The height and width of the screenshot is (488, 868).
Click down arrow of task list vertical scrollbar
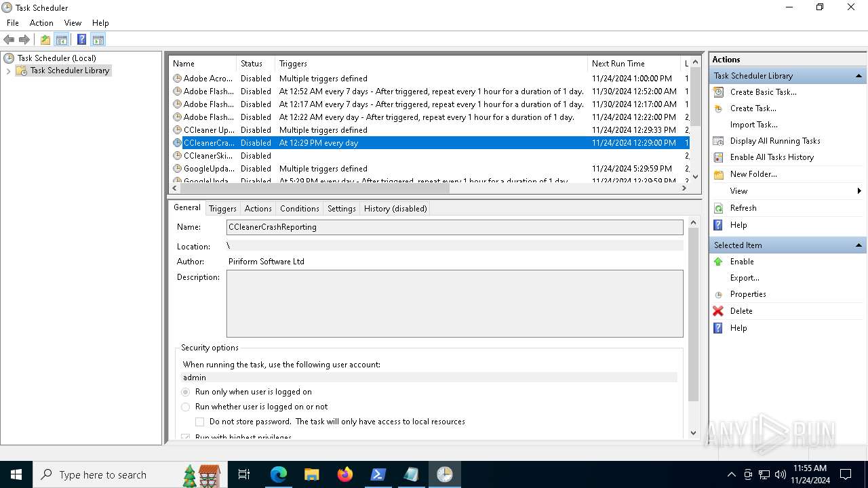pos(695,177)
